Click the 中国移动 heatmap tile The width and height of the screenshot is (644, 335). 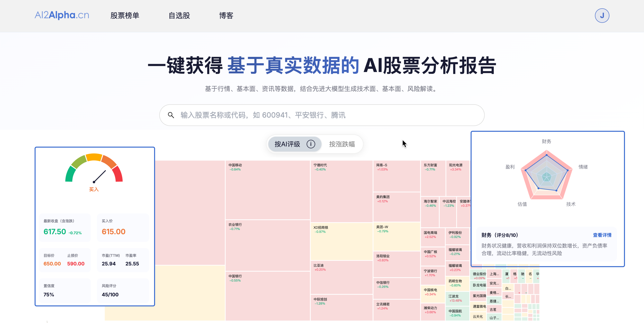[x=268, y=190]
